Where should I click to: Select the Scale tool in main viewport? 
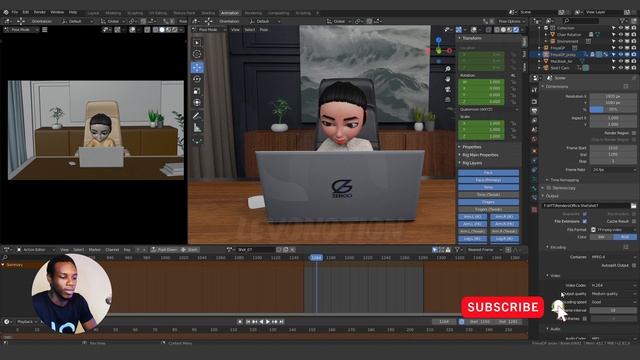click(x=197, y=91)
